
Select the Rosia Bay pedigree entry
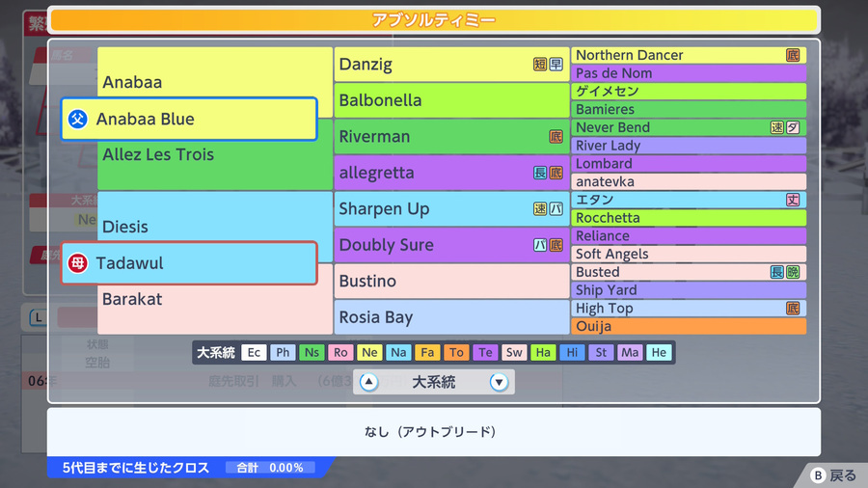(x=451, y=317)
